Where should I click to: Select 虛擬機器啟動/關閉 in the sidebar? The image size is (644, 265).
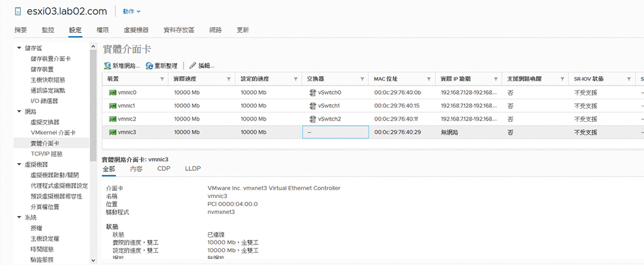[x=55, y=175]
